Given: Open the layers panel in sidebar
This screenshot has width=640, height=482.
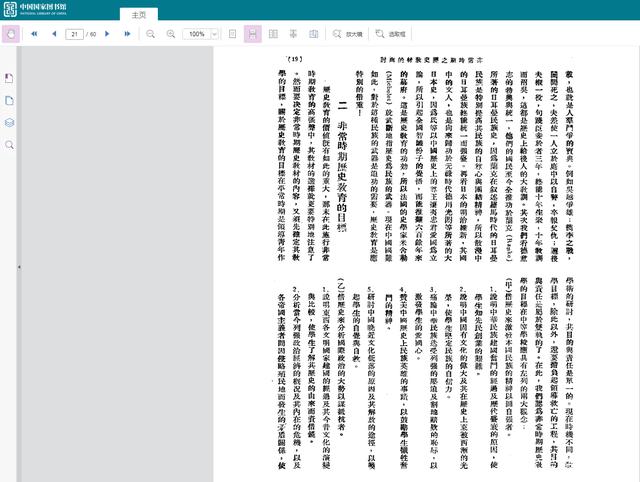Looking at the screenshot, I should click(10, 122).
